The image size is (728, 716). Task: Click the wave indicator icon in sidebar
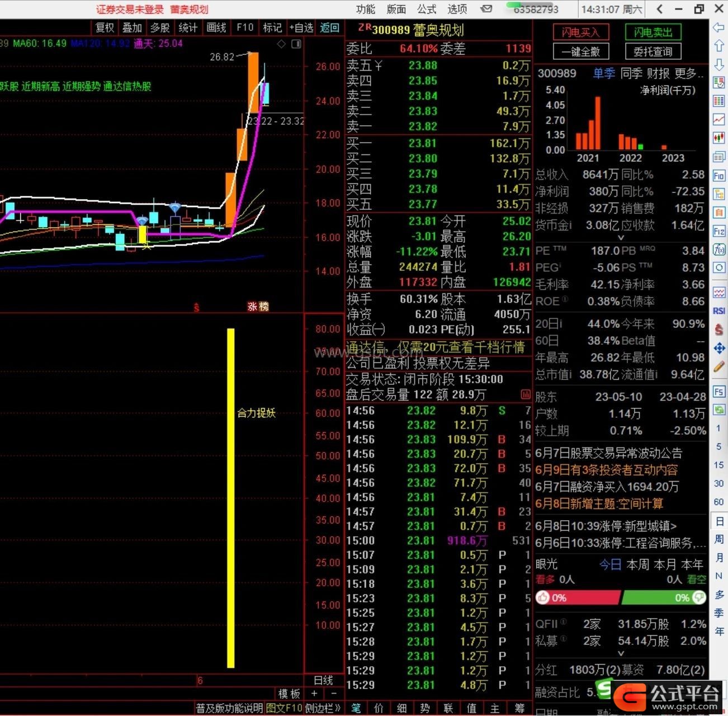point(719,293)
